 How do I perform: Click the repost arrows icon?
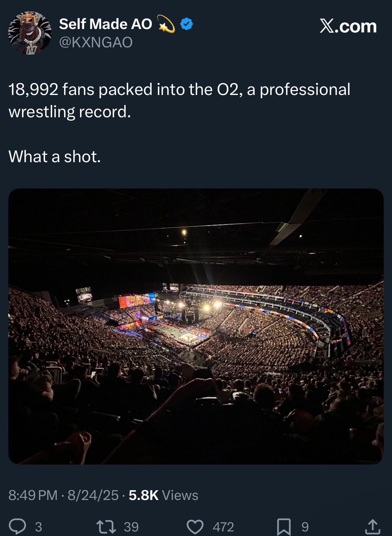[106, 527]
